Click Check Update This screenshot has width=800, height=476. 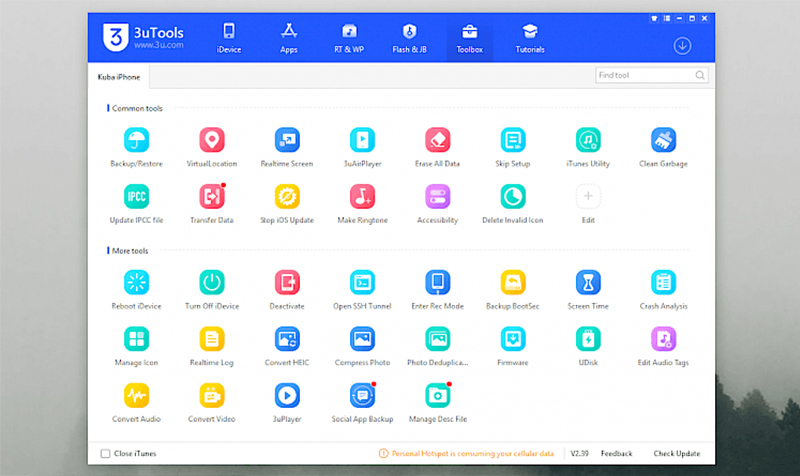pyautogui.click(x=677, y=453)
